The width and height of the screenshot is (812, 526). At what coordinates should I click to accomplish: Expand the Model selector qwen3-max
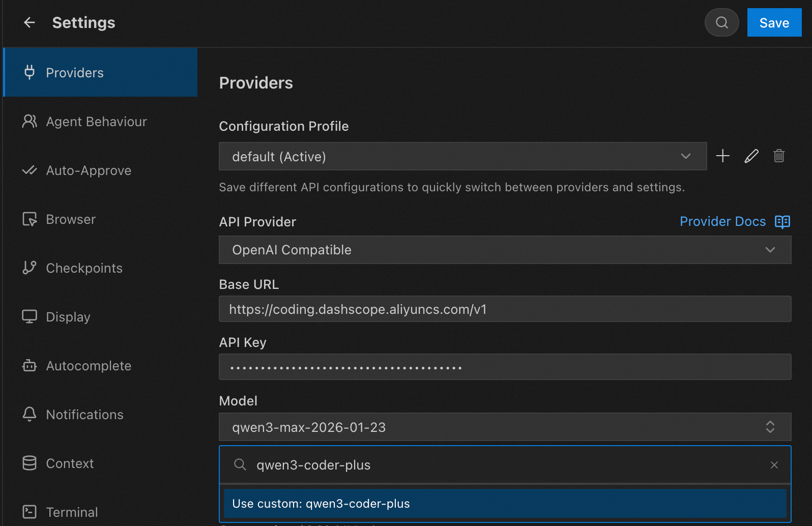pyautogui.click(x=505, y=427)
